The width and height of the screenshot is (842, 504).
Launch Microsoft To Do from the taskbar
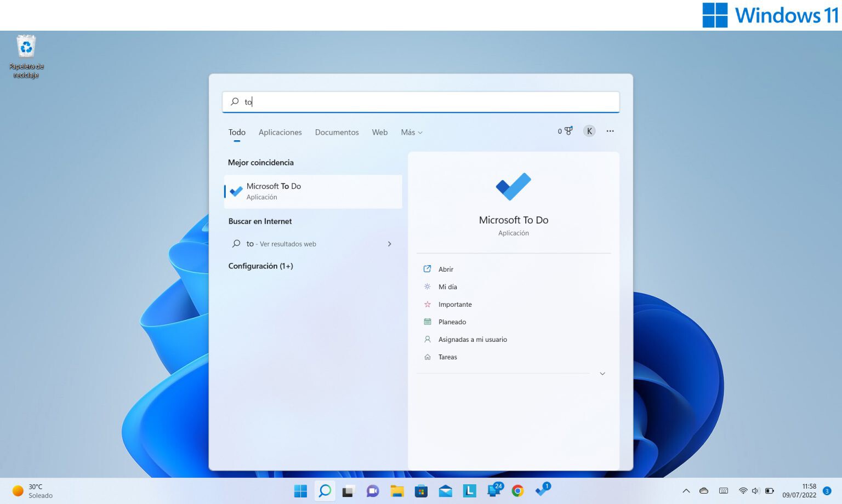[x=542, y=490]
